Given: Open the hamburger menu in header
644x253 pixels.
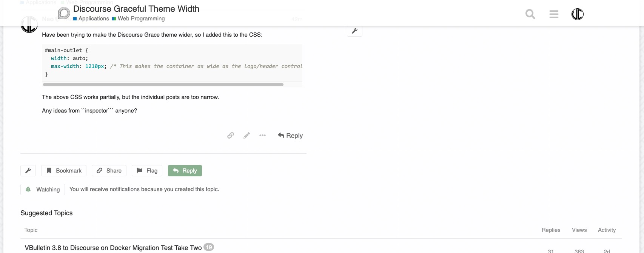Looking at the screenshot, I should click(x=554, y=14).
